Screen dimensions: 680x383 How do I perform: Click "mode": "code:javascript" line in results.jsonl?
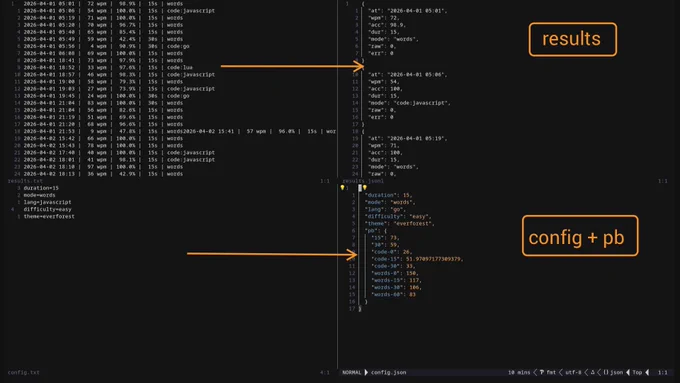[409, 103]
